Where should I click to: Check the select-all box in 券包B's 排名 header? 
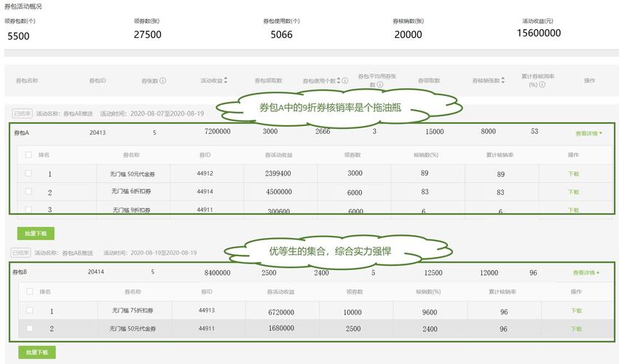30,291
